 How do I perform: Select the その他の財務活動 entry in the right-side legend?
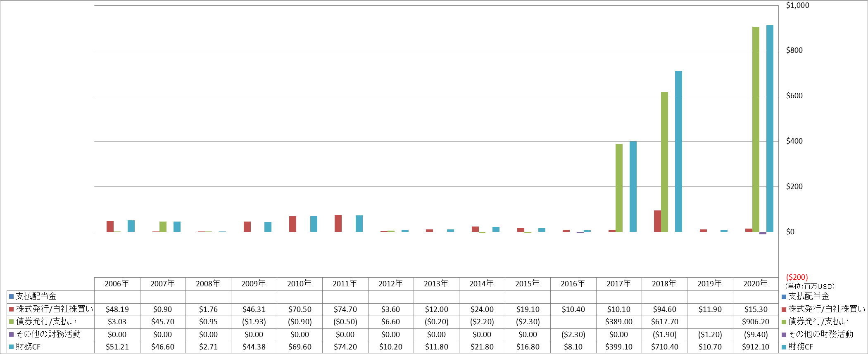point(817,335)
